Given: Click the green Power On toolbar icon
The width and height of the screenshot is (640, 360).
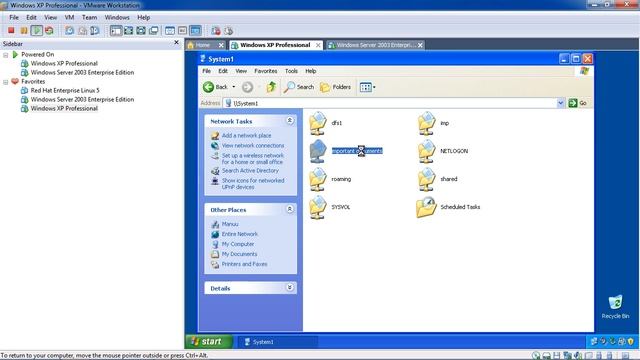Looking at the screenshot, I should 37,31.
